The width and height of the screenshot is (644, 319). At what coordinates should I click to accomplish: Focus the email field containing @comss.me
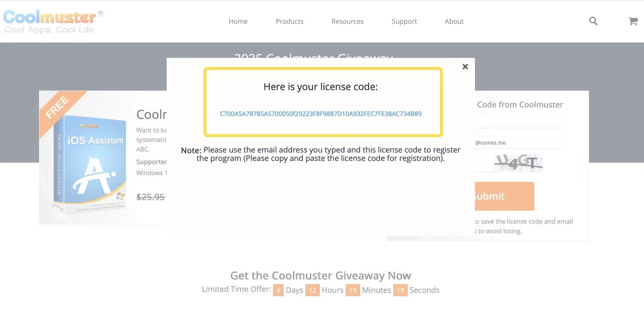click(519, 143)
